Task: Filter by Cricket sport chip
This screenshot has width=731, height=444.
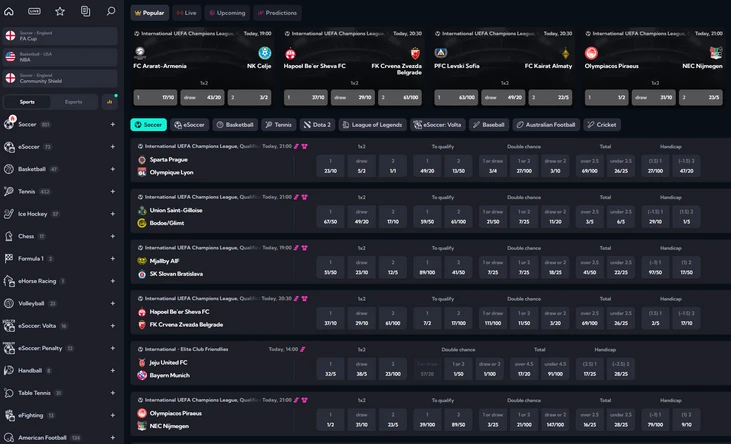Action: click(x=602, y=125)
